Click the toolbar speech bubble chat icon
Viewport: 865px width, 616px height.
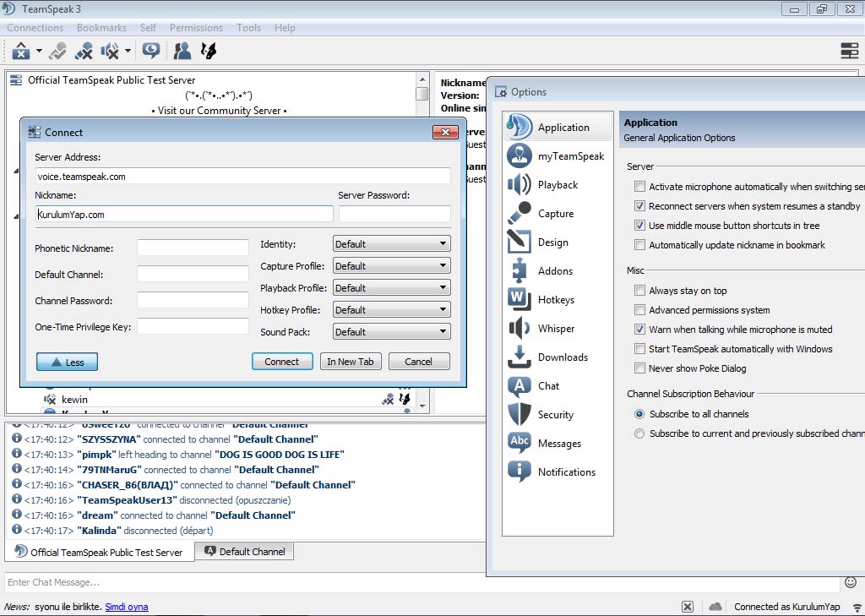point(150,51)
